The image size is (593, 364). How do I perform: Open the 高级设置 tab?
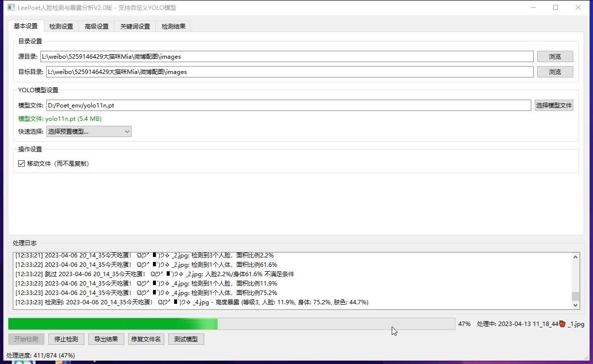coord(97,27)
